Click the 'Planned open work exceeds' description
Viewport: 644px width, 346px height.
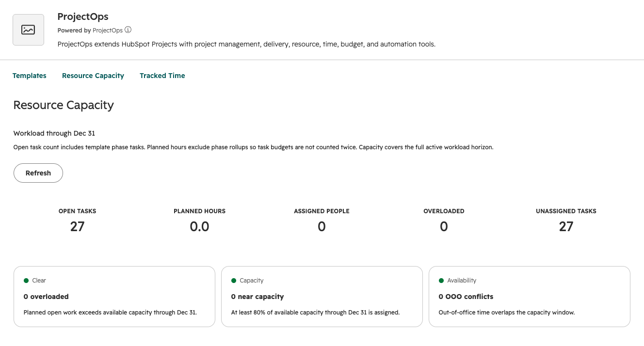[110, 313]
